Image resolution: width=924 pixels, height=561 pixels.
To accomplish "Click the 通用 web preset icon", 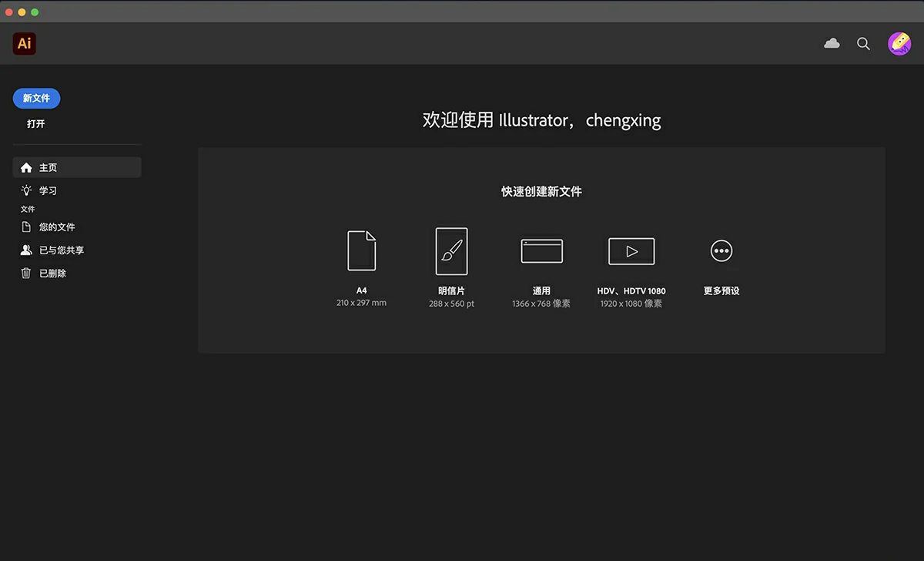I will [541, 251].
